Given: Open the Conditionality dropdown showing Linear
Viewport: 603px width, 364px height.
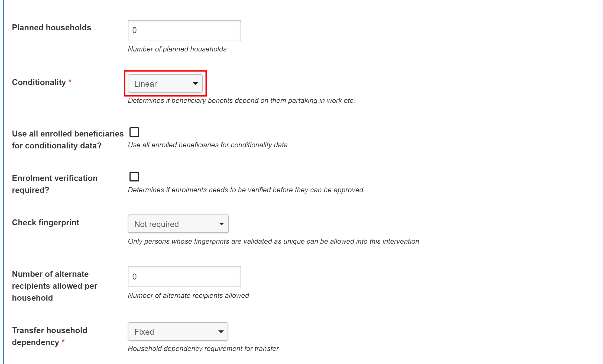Looking at the screenshot, I should pos(165,83).
